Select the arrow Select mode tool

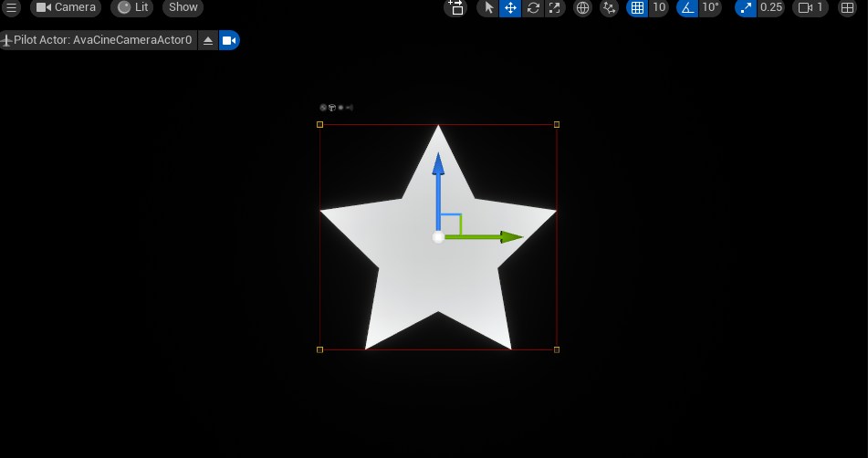[x=488, y=7]
